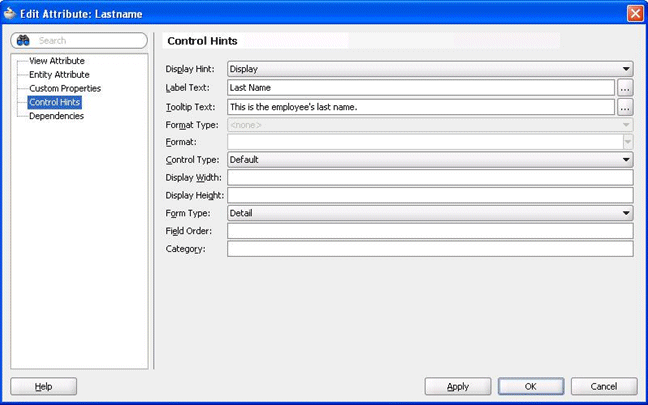This screenshot has height=405, width=648.
Task: Select Control Hints in the tree
Action: pos(55,102)
